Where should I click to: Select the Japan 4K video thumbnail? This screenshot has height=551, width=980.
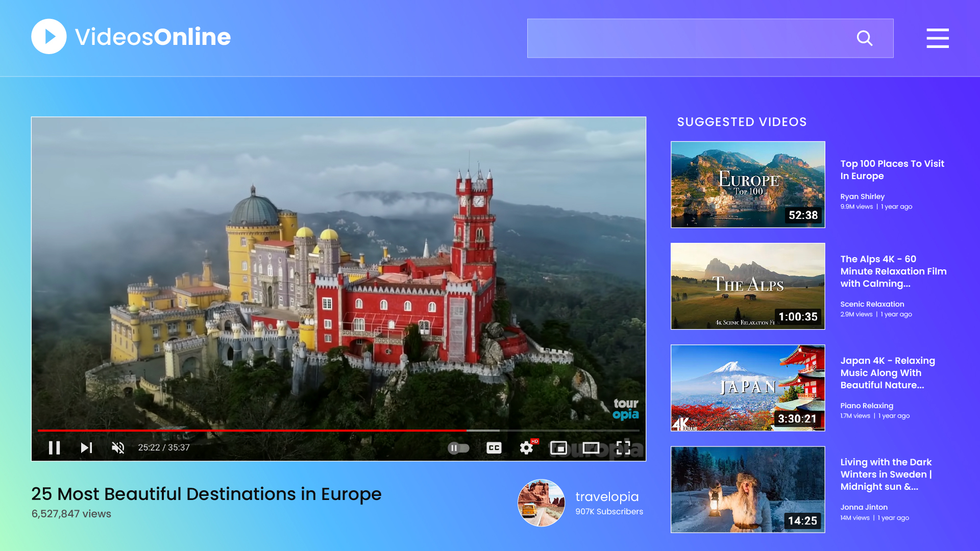point(747,388)
